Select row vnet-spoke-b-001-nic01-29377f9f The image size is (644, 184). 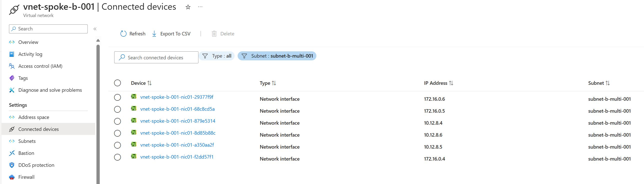[x=117, y=97]
